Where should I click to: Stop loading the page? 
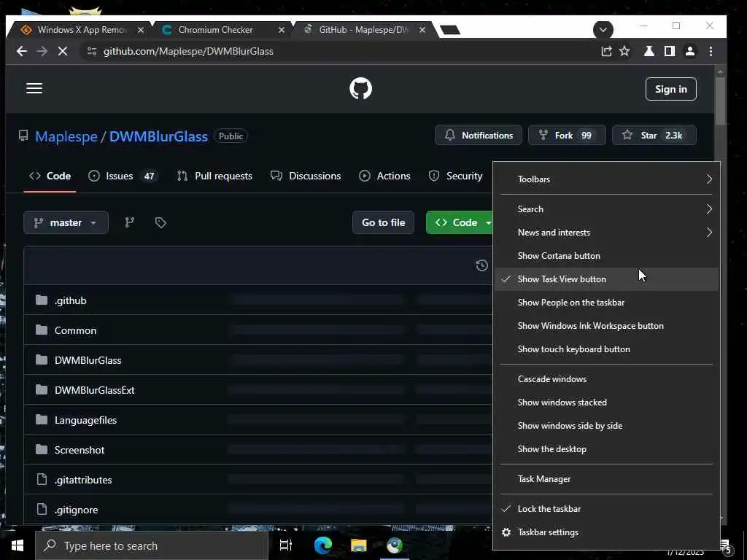(x=63, y=52)
